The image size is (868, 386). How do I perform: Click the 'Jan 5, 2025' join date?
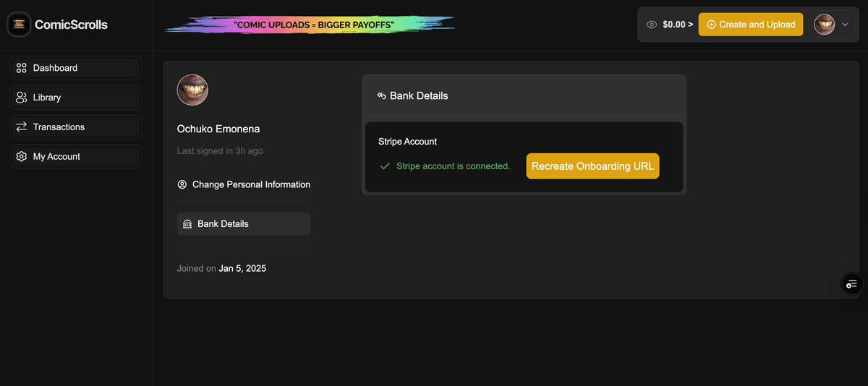(x=242, y=268)
